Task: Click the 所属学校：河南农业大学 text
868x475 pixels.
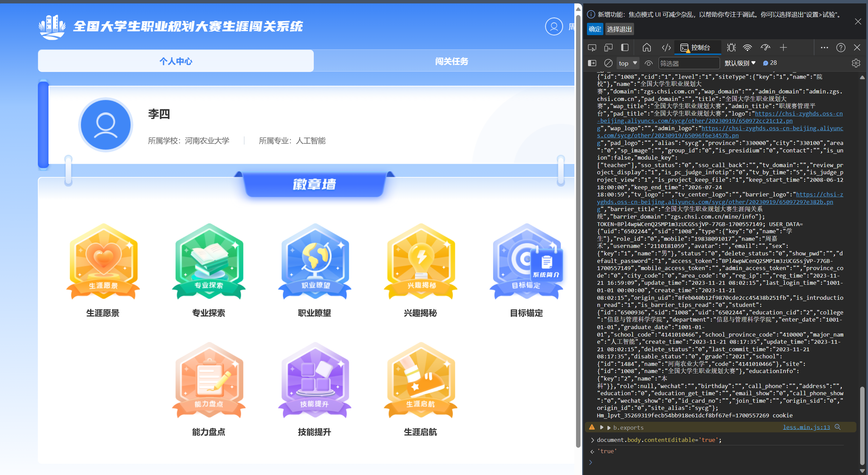Action: 189,141
